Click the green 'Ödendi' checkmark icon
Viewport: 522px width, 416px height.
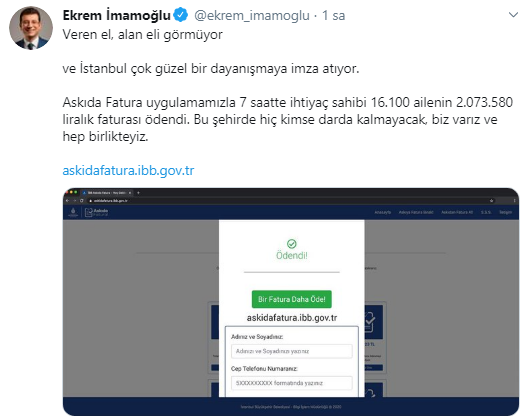pos(292,244)
